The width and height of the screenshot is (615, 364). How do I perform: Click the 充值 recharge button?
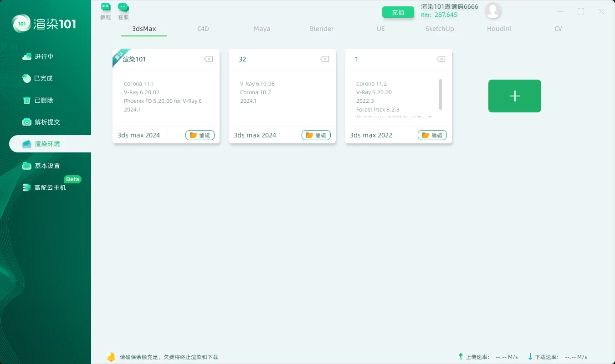click(x=398, y=12)
